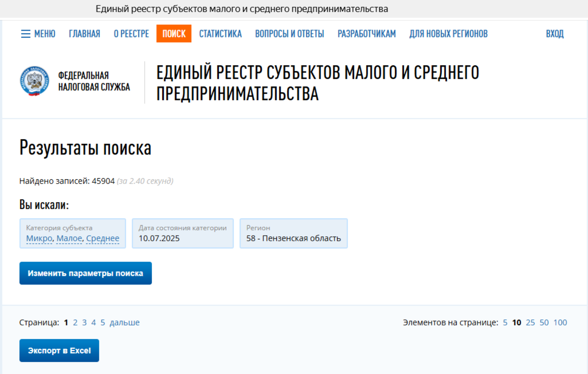This screenshot has height=374, width=588.
Task: Click the Малое category link
Action: (x=69, y=238)
